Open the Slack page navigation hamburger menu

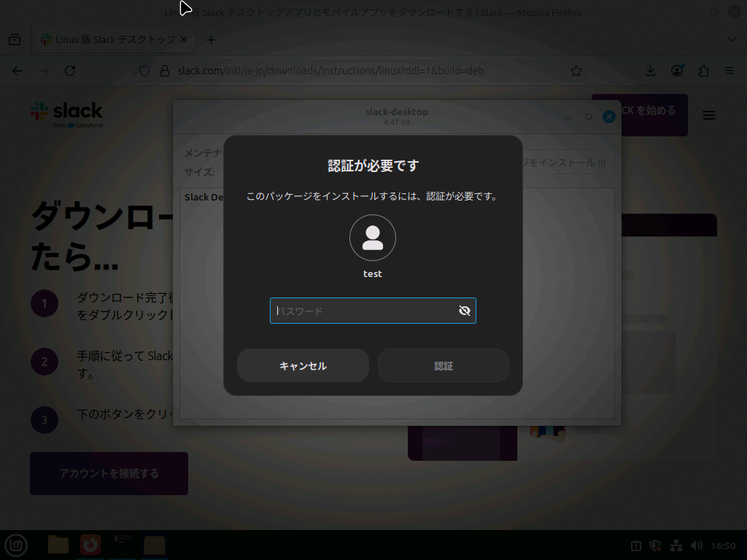click(708, 114)
